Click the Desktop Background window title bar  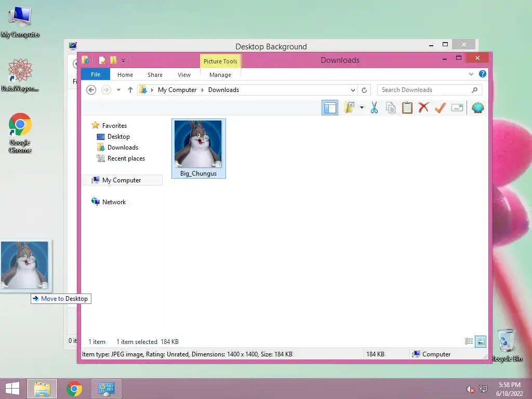pos(271,46)
